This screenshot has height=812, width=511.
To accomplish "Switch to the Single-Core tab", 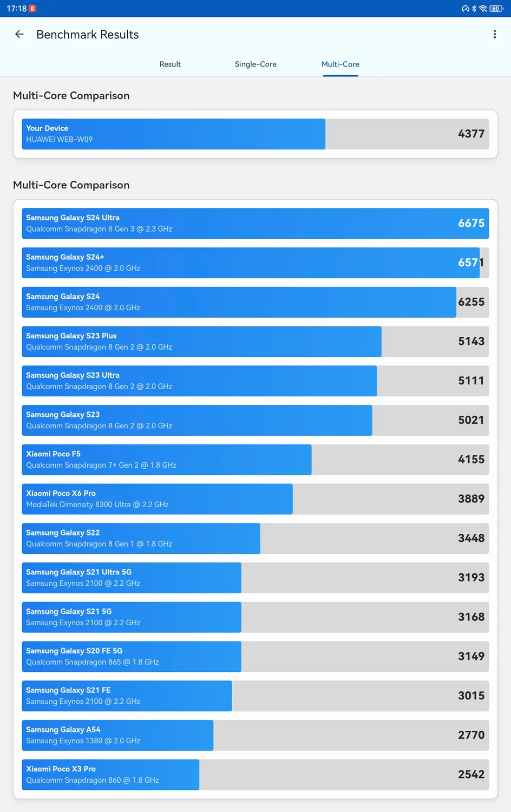I will pos(255,64).
